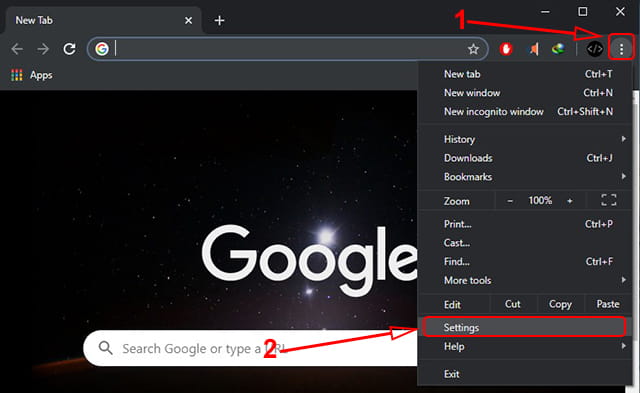Open the black code brackets extension icon

point(595,49)
